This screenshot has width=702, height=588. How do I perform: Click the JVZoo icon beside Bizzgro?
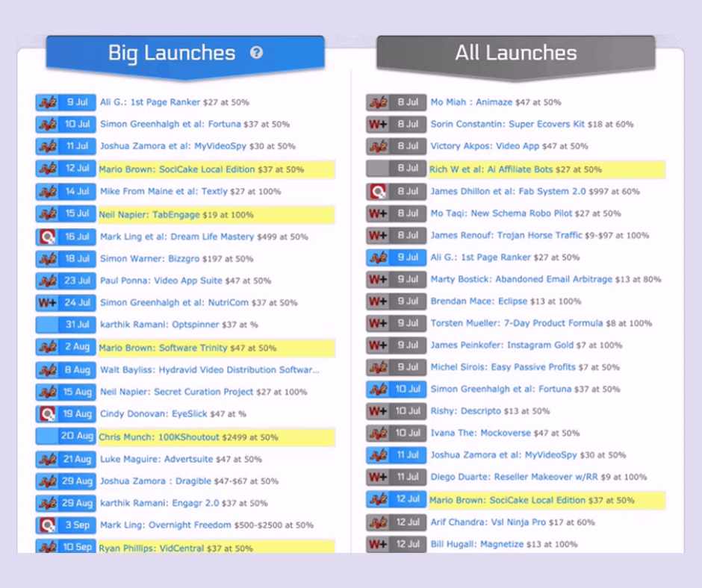click(48, 259)
